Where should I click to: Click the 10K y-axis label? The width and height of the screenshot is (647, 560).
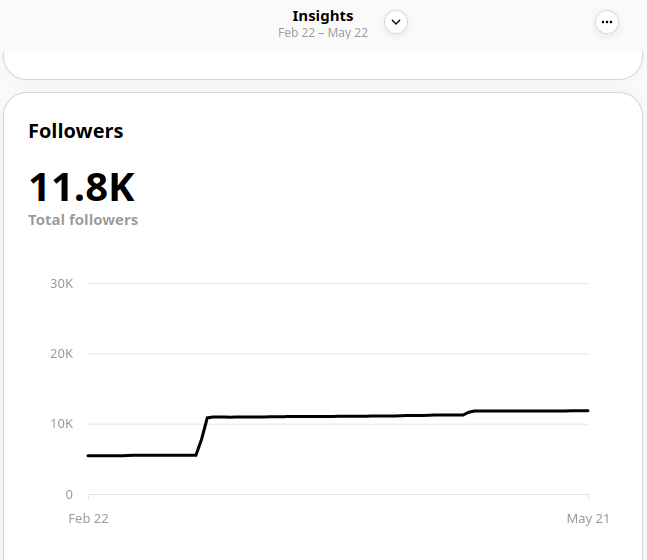click(61, 424)
